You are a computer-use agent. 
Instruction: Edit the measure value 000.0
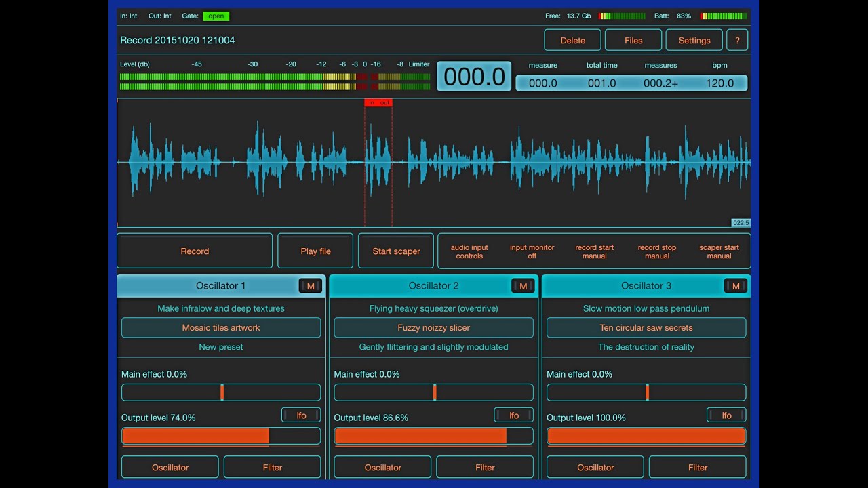click(542, 83)
